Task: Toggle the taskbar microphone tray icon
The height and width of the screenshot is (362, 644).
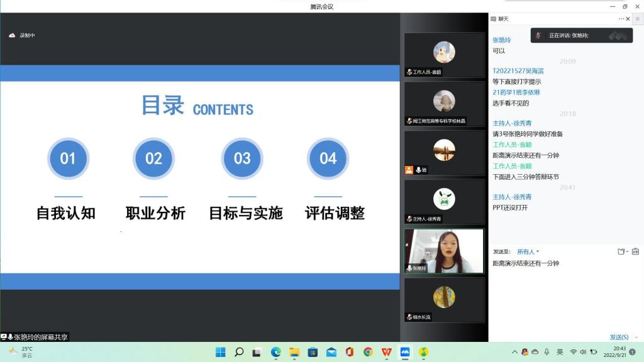Action: 547,352
